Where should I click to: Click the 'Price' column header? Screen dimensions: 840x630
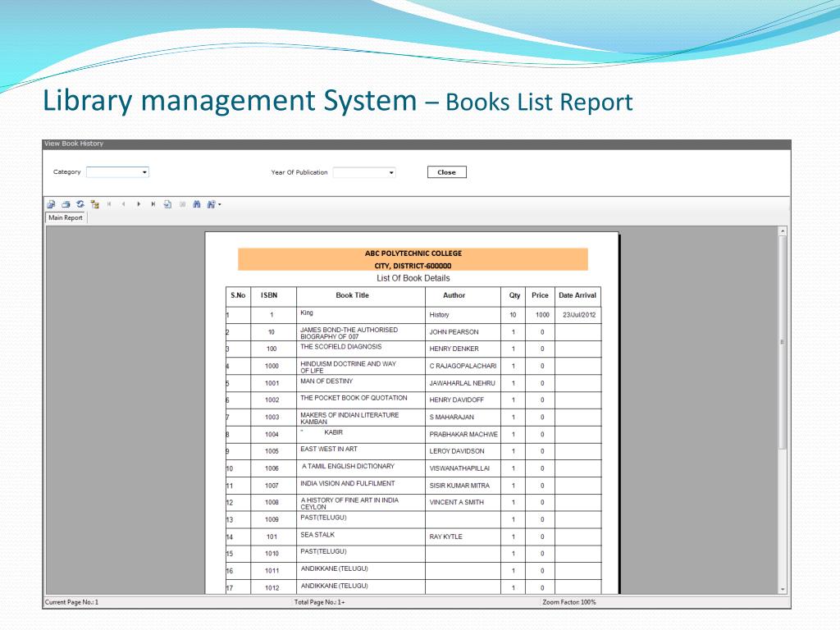pyautogui.click(x=540, y=295)
